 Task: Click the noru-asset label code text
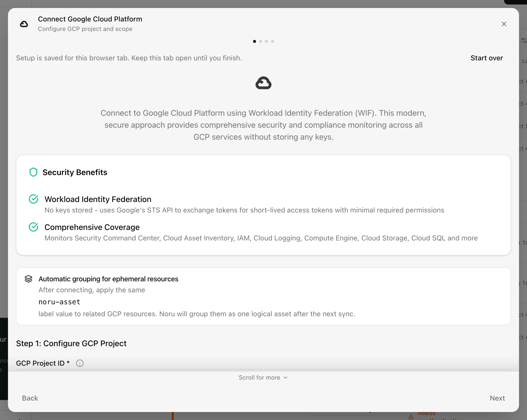59,302
